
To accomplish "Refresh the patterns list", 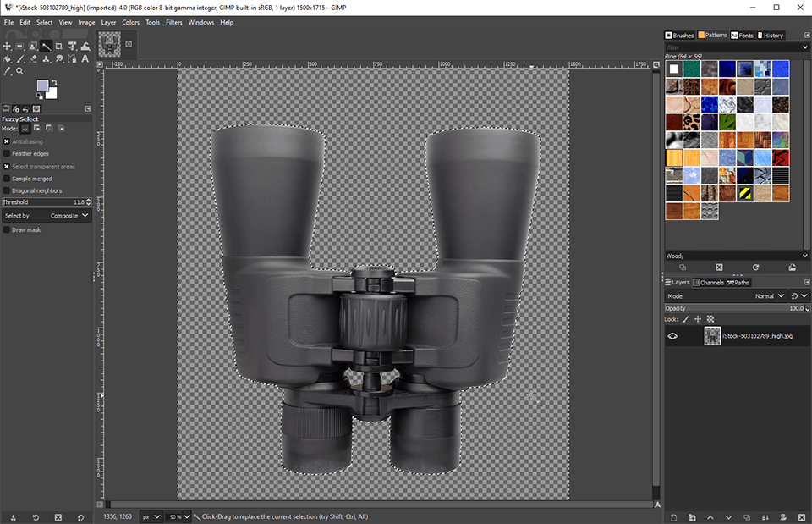I will coord(754,268).
